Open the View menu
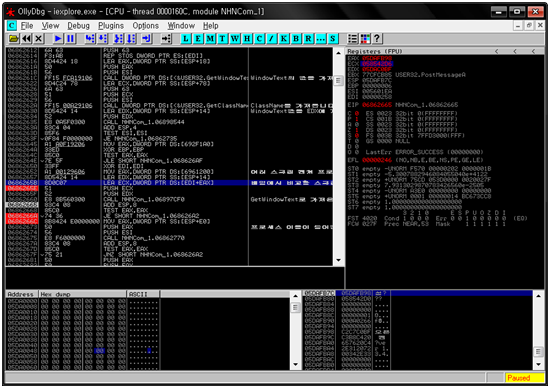Screen dimensions: 550x388 pos(50,26)
